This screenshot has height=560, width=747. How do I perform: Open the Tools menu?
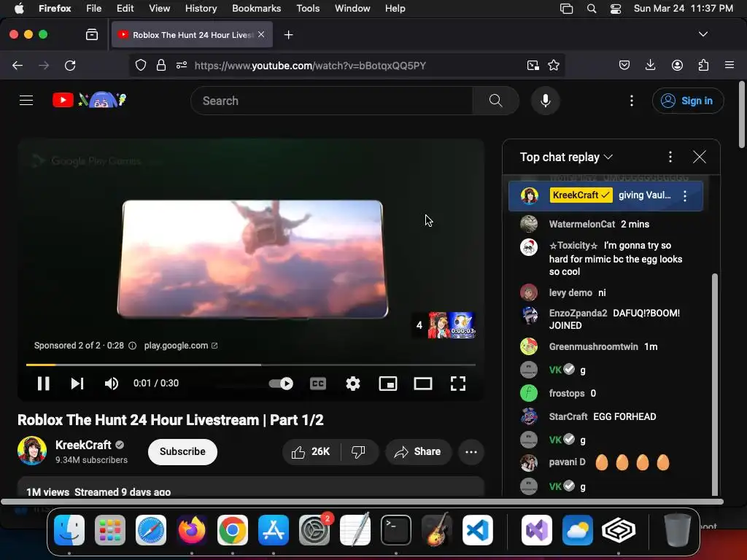308,9
